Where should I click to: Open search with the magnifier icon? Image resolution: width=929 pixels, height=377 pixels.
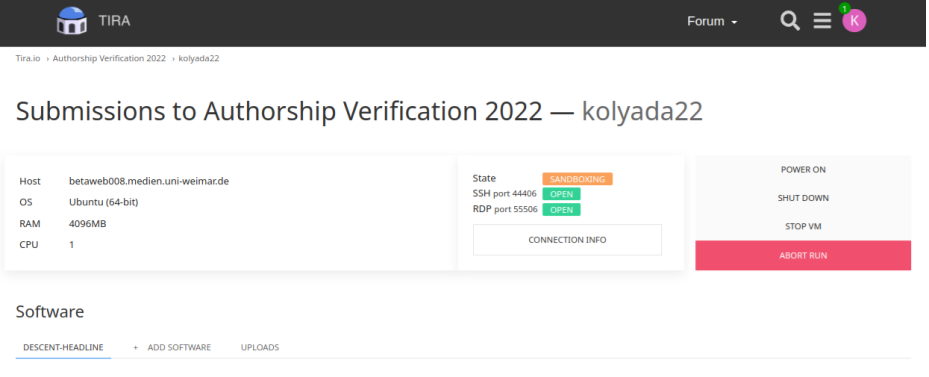790,21
